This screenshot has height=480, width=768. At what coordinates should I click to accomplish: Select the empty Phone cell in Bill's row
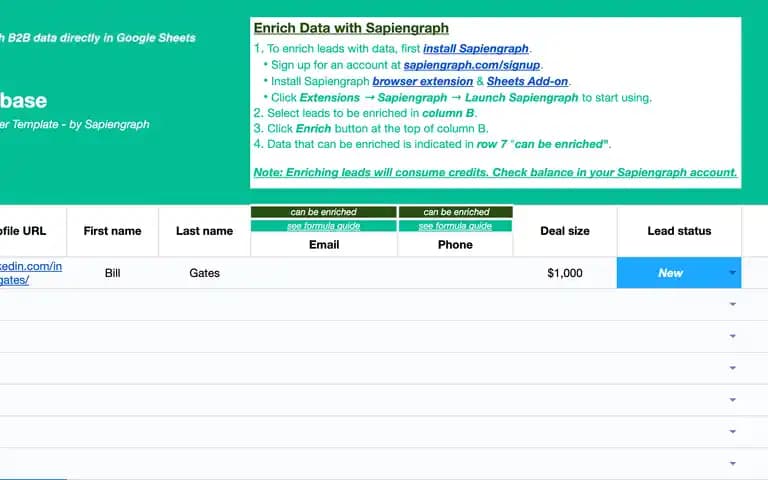(x=455, y=273)
